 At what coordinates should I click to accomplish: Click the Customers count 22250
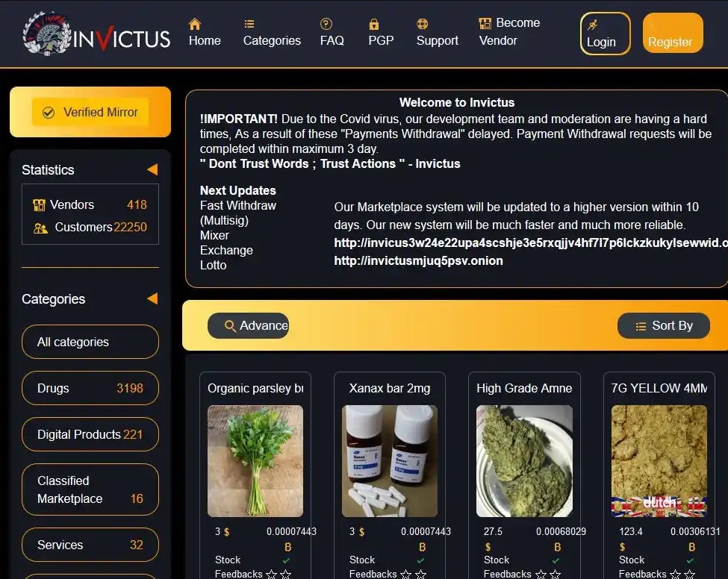click(x=131, y=228)
